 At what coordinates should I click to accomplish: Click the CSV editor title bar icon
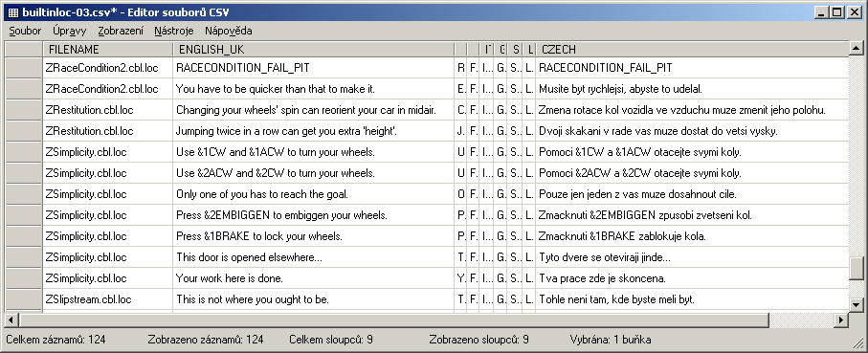(x=13, y=12)
